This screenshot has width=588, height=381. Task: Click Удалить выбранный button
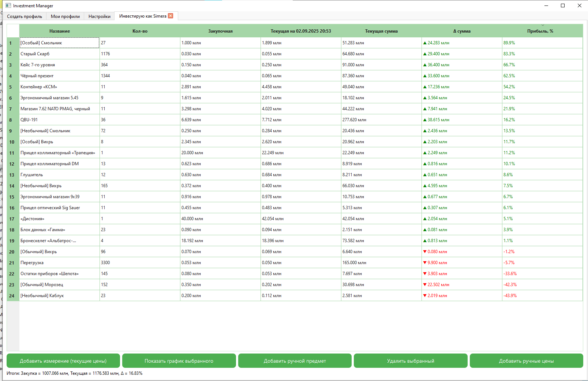click(x=411, y=361)
